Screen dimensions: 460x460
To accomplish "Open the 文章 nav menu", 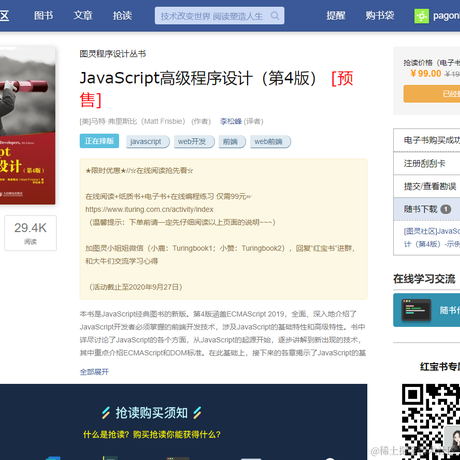I will click(83, 16).
